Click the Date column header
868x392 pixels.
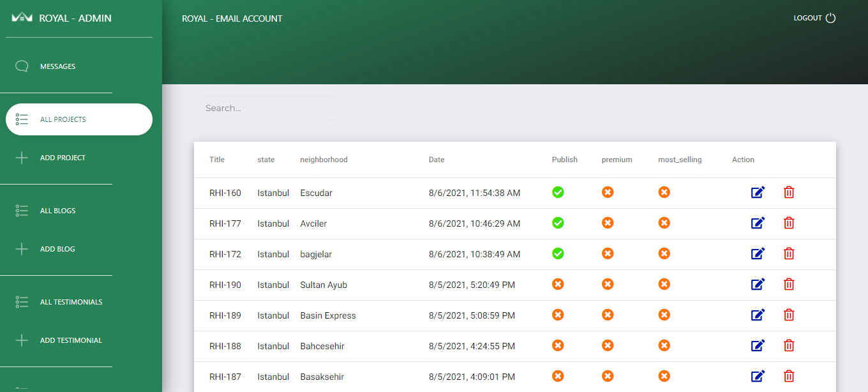(437, 160)
